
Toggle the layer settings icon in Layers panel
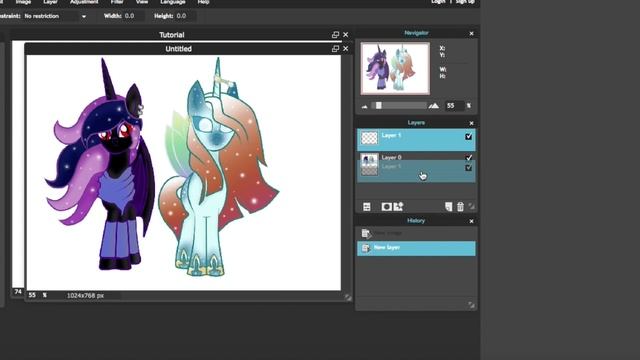(367, 207)
